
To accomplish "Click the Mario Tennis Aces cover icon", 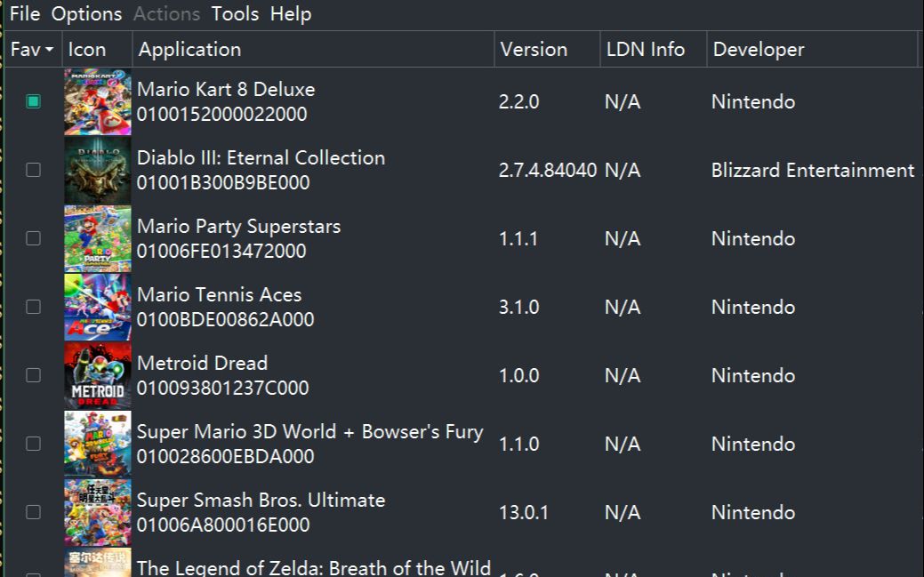I will pyautogui.click(x=98, y=307).
